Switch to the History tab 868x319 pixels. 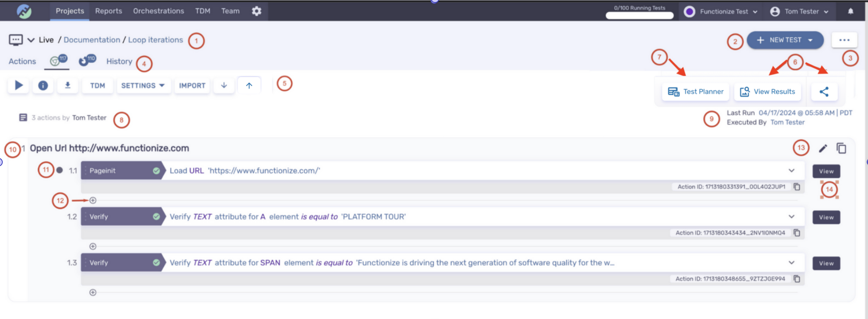[x=119, y=61]
